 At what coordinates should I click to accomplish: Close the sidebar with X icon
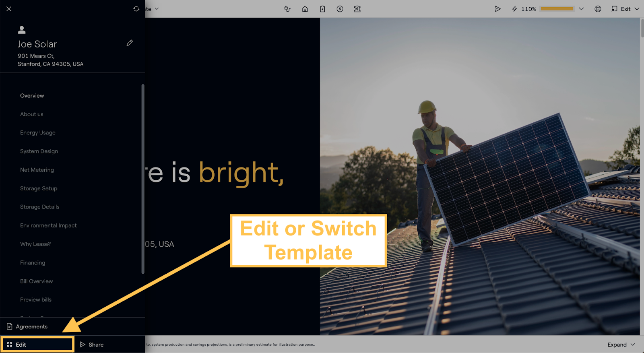point(9,9)
